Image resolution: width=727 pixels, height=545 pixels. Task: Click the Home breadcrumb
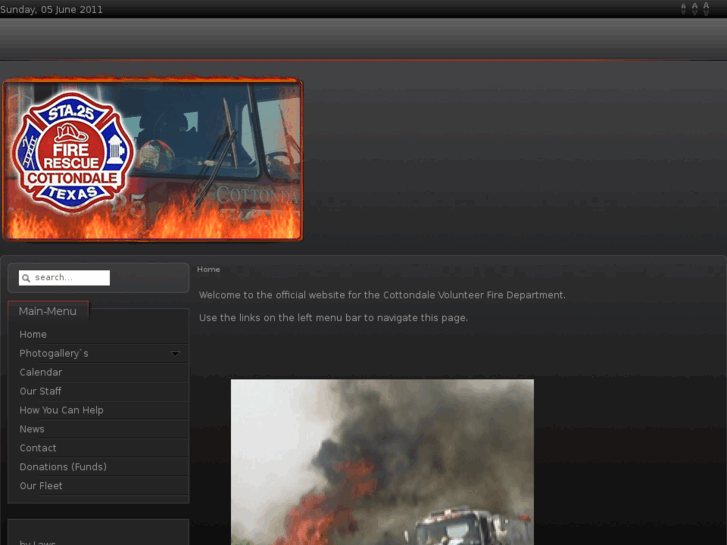click(x=208, y=269)
